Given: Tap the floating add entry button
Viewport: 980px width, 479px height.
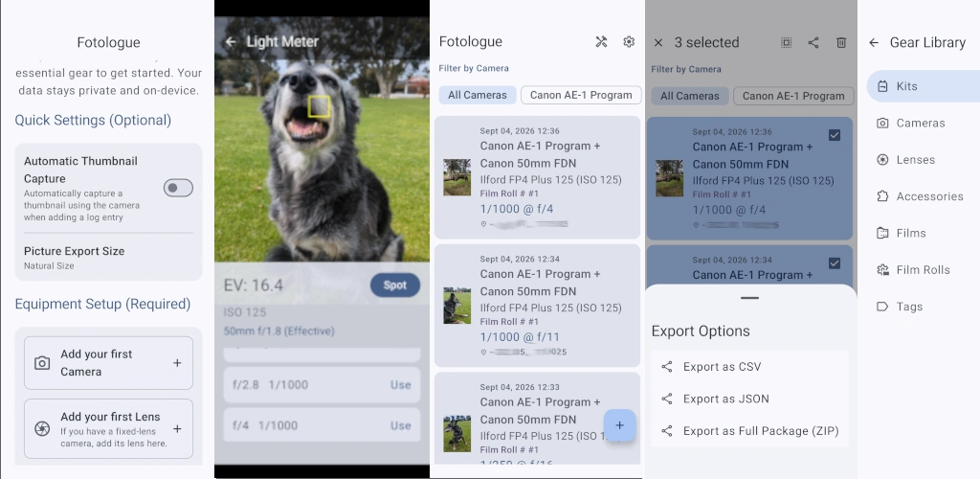Looking at the screenshot, I should [x=619, y=425].
